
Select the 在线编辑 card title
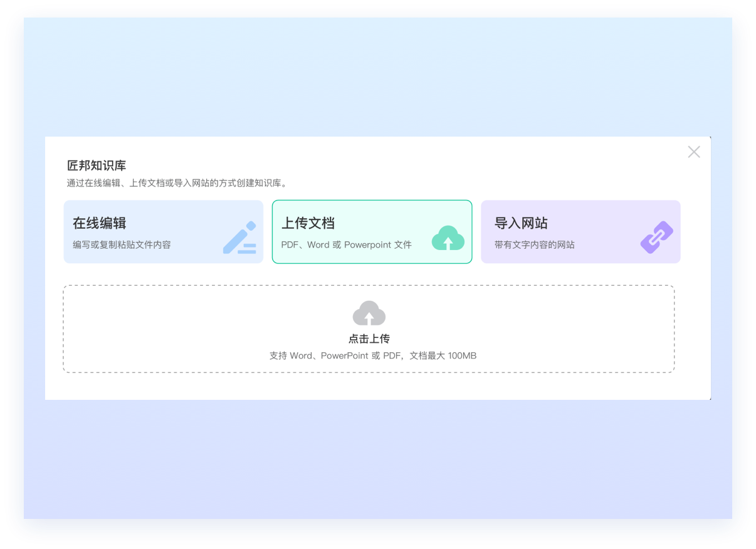pos(100,223)
